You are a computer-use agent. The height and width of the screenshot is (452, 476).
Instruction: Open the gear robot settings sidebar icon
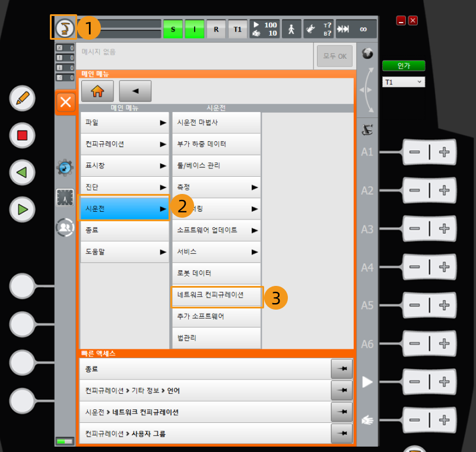pos(65,167)
